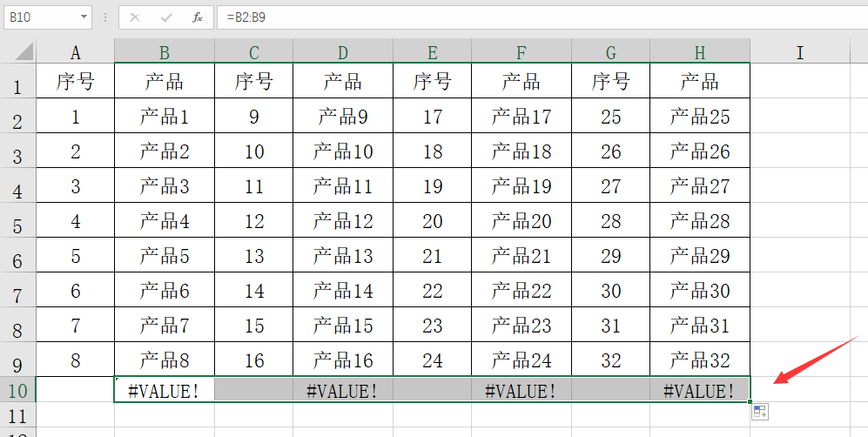Select column E header
Screen dimensions: 868x437
(x=433, y=52)
